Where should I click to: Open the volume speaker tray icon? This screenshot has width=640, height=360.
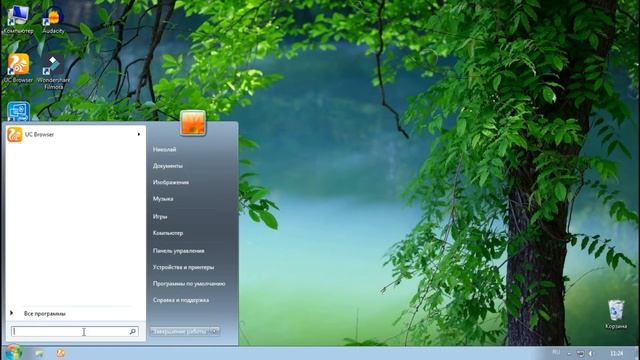(x=591, y=353)
